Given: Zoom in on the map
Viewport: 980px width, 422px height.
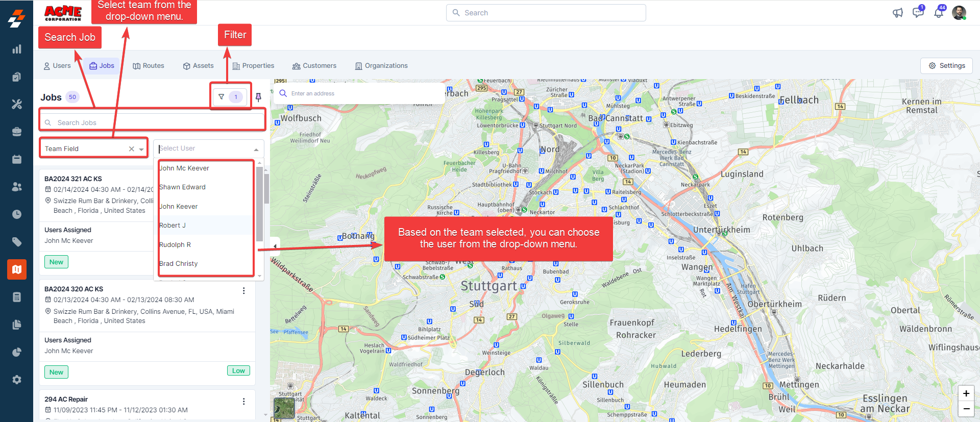Looking at the screenshot, I should tap(966, 393).
